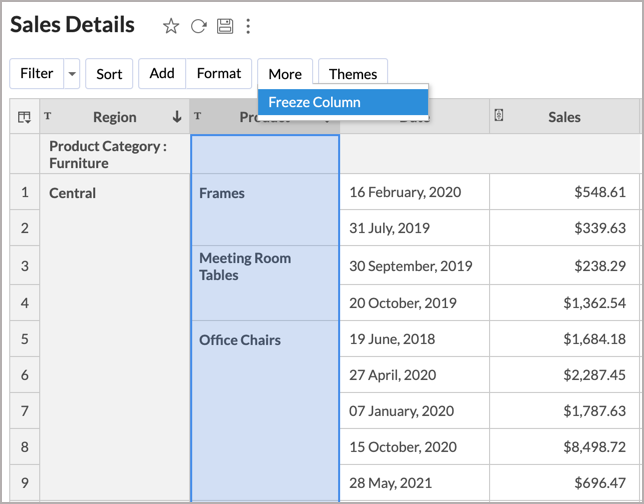This screenshot has height=504, width=644.
Task: Click the table grid icon in header corner
Action: pyautogui.click(x=24, y=117)
